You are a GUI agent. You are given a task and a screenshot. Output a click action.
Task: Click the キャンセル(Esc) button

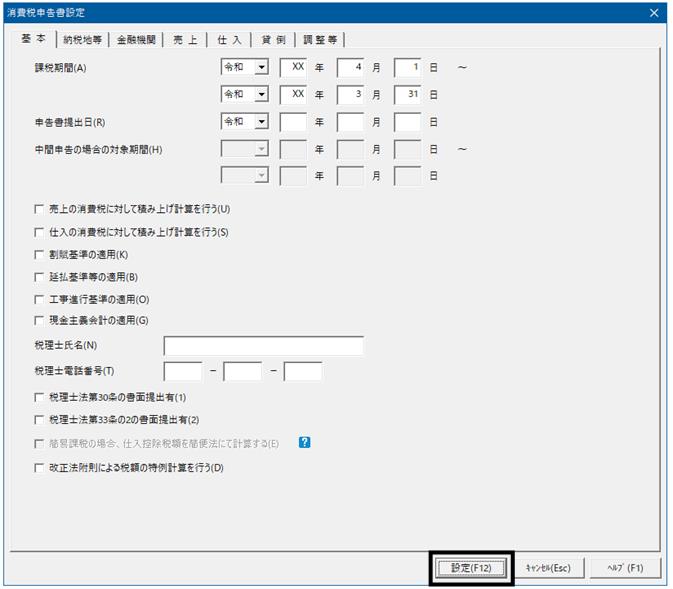pyautogui.click(x=549, y=568)
